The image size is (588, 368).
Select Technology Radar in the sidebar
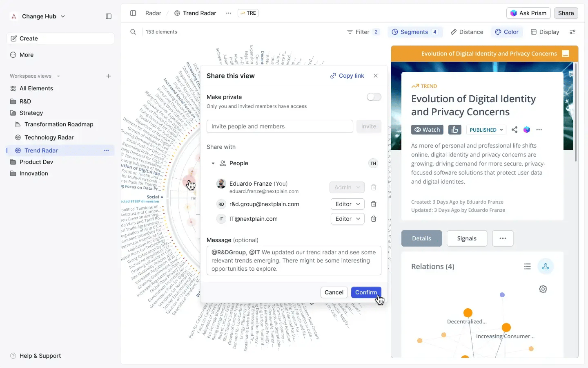tap(49, 137)
